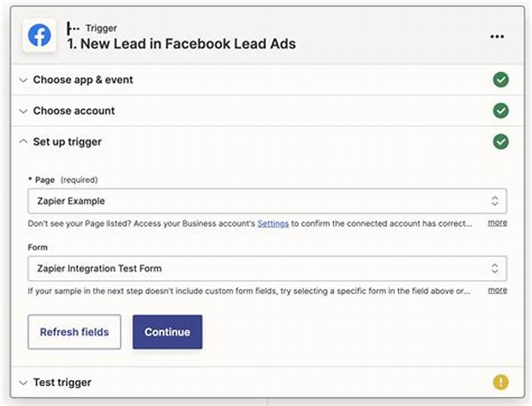Click more below the Form help text
The width and height of the screenshot is (532, 406).
pos(497,291)
